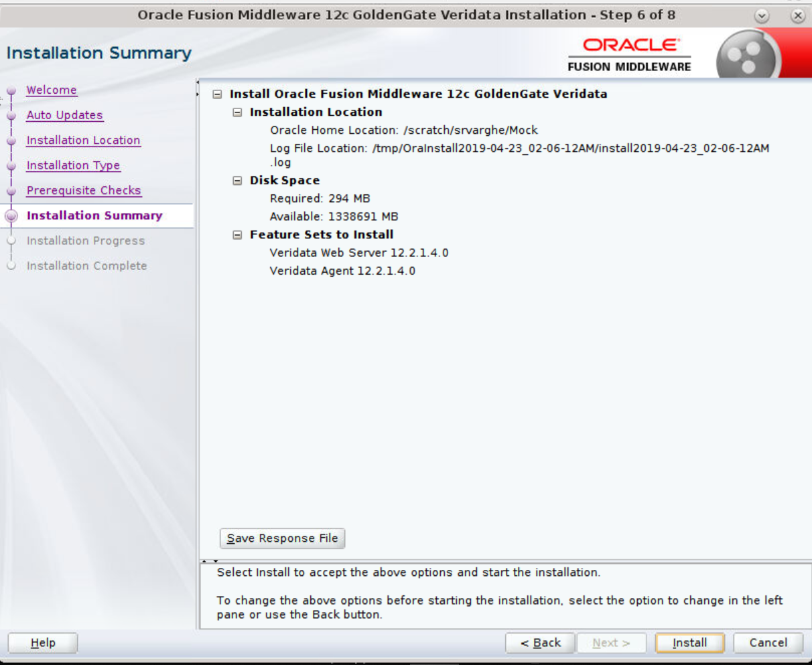This screenshot has width=812, height=665.
Task: Select the Required: 294 MB row
Action: click(x=320, y=199)
